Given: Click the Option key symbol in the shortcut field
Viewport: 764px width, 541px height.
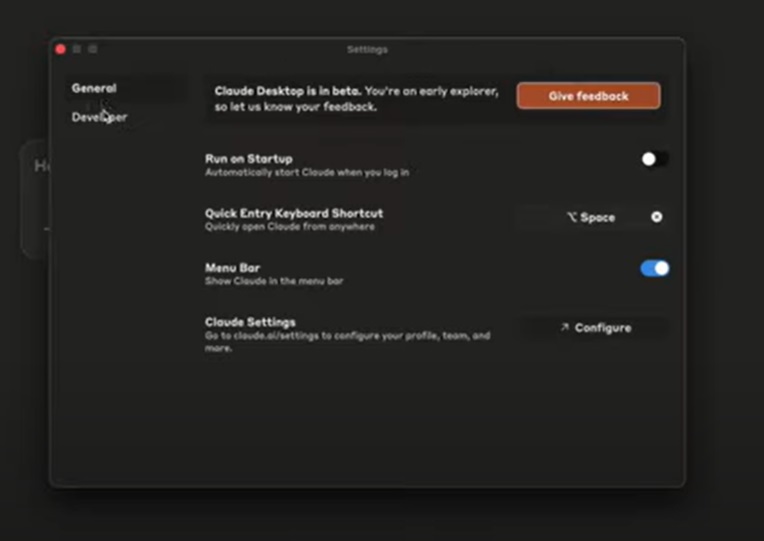Looking at the screenshot, I should tap(572, 217).
